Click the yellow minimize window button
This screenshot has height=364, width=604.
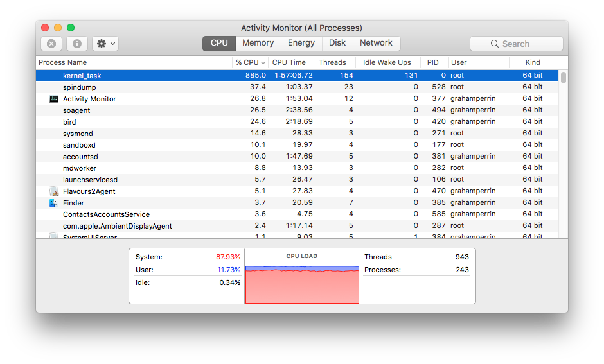point(58,28)
